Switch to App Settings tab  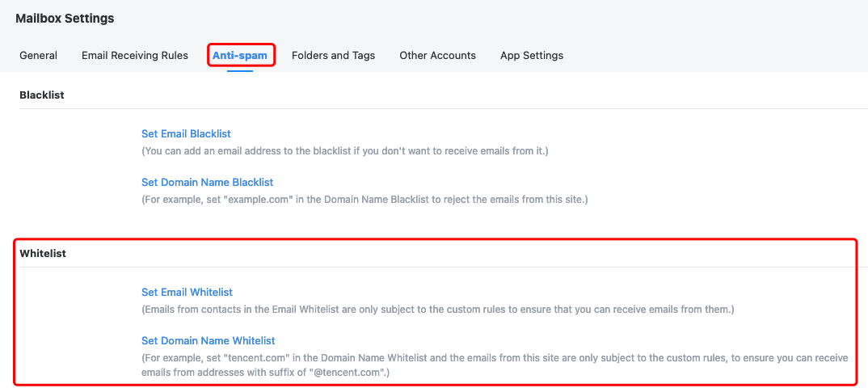click(532, 56)
